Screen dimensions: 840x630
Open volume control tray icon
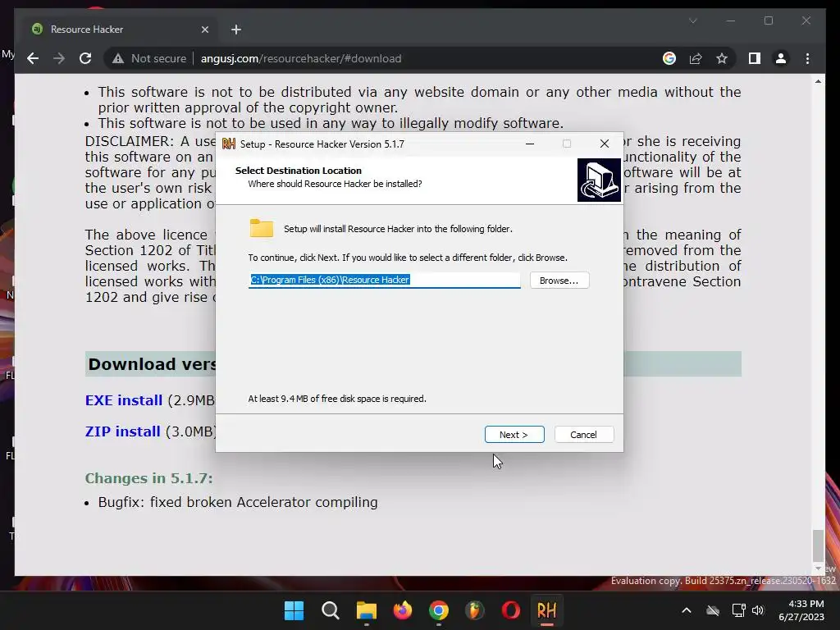coord(757,610)
